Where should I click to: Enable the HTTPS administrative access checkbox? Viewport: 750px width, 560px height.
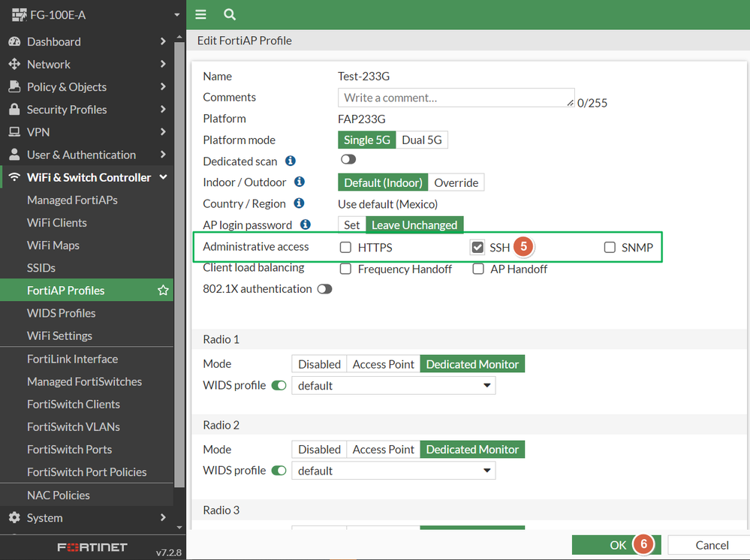pos(345,247)
